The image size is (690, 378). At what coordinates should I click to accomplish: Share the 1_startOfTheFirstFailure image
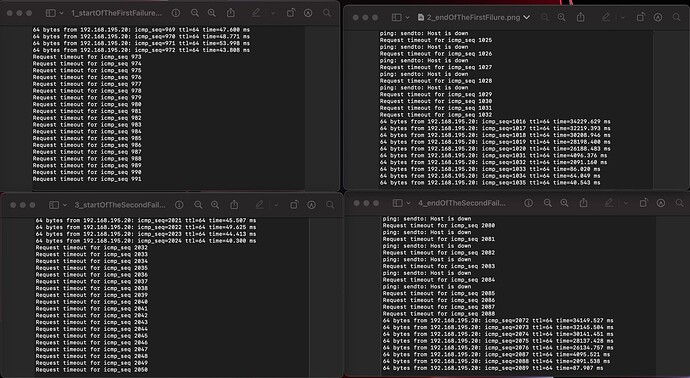[x=231, y=13]
